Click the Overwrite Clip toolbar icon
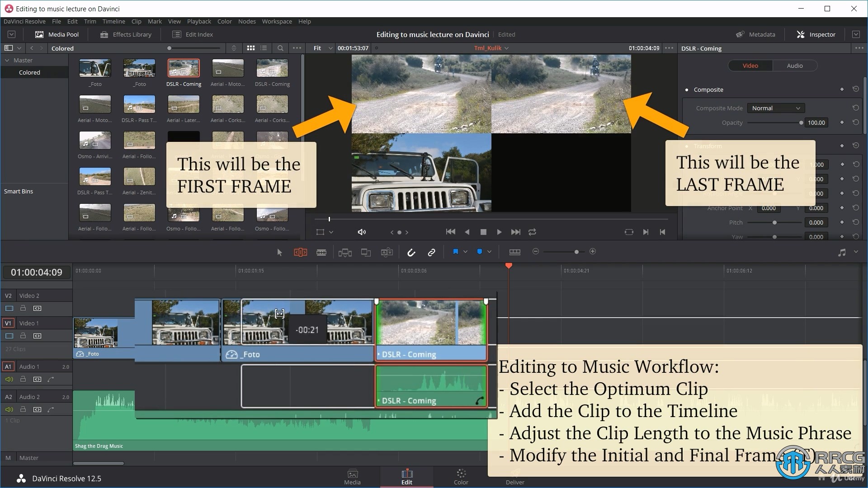Image resolution: width=868 pixels, height=488 pixels. point(366,252)
